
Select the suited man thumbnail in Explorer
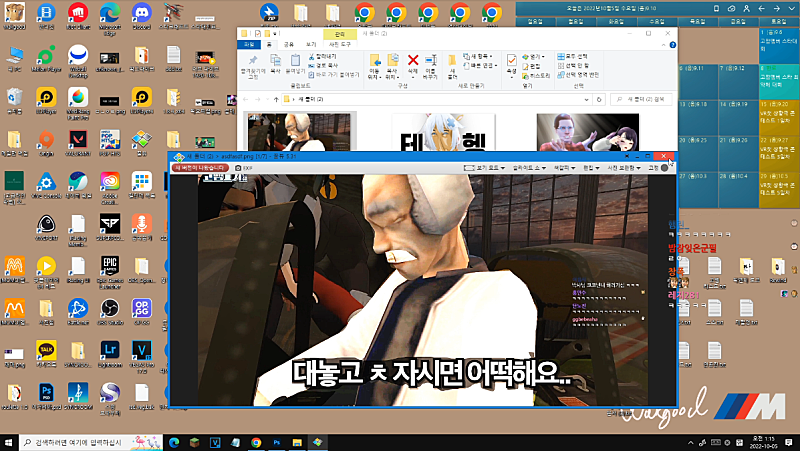point(588,132)
